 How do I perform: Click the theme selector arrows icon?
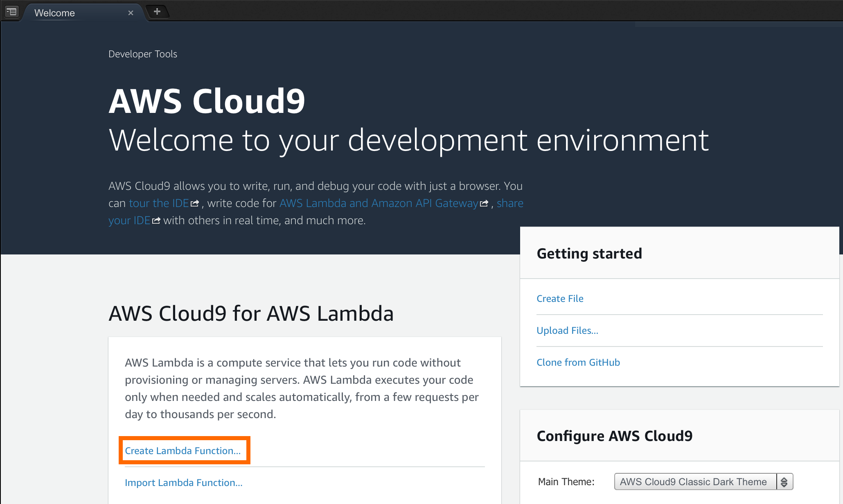click(x=784, y=482)
